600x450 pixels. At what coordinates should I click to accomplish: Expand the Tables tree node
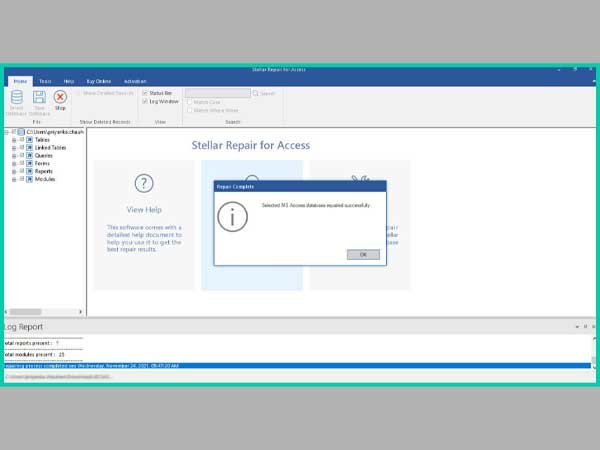14,140
